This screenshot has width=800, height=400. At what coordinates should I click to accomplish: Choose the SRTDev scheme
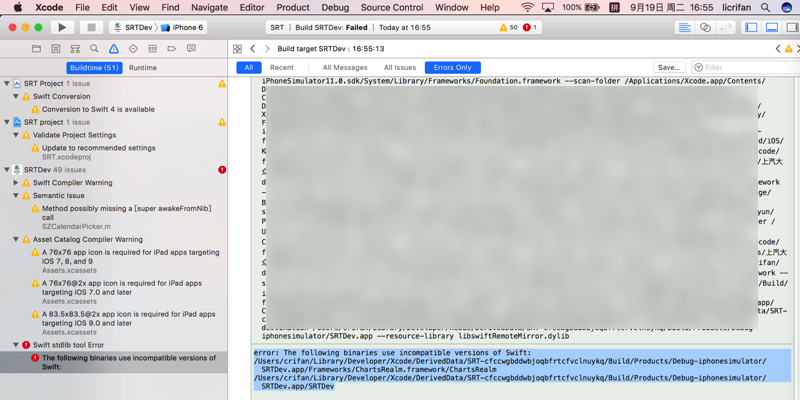tap(135, 28)
